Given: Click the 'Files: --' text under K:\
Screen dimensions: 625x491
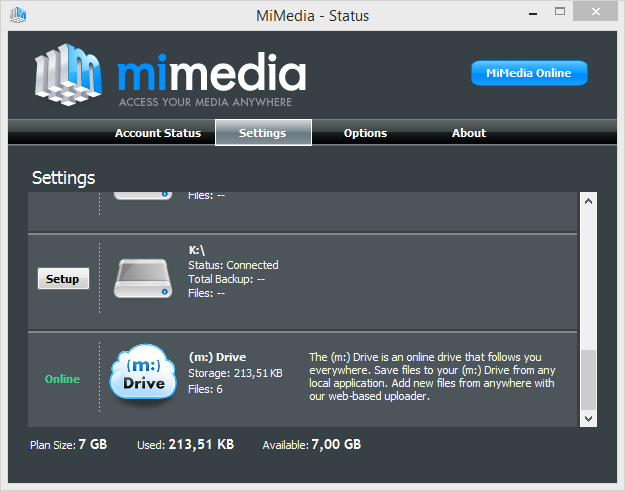Looking at the screenshot, I should coord(206,293).
